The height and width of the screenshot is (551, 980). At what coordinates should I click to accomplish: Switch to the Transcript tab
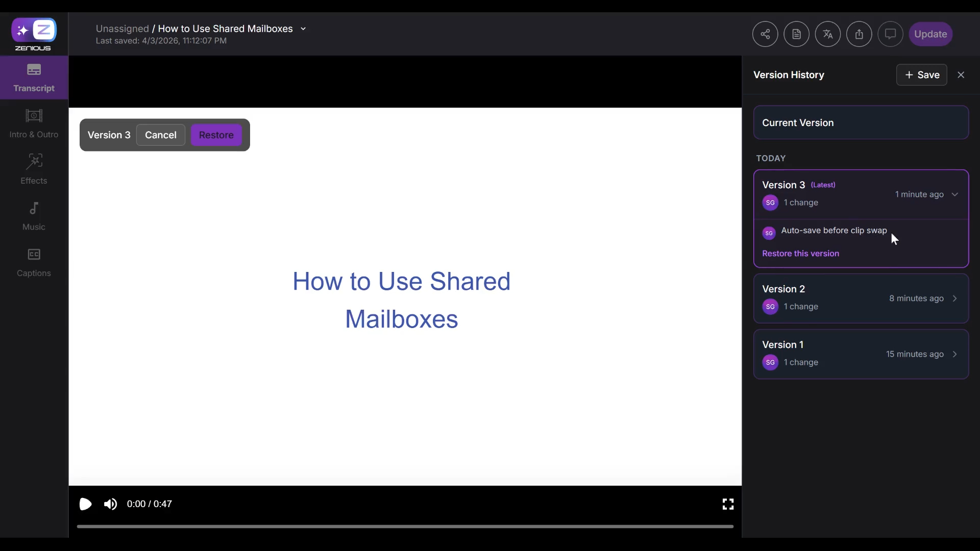[34, 78]
